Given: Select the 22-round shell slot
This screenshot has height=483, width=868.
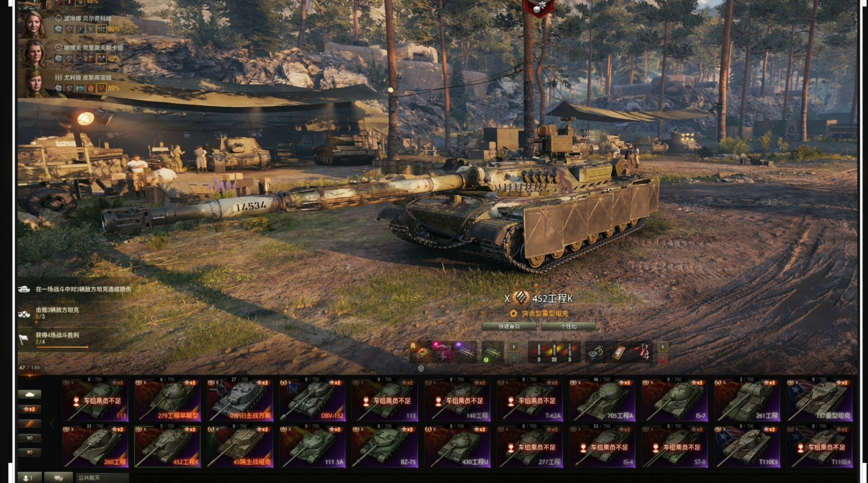Looking at the screenshot, I should tap(554, 353).
